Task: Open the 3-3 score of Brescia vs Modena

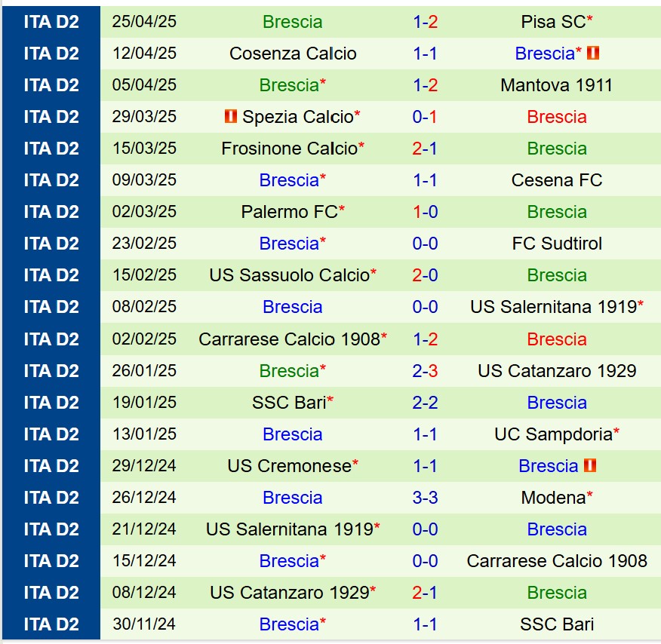Action: coord(425,498)
